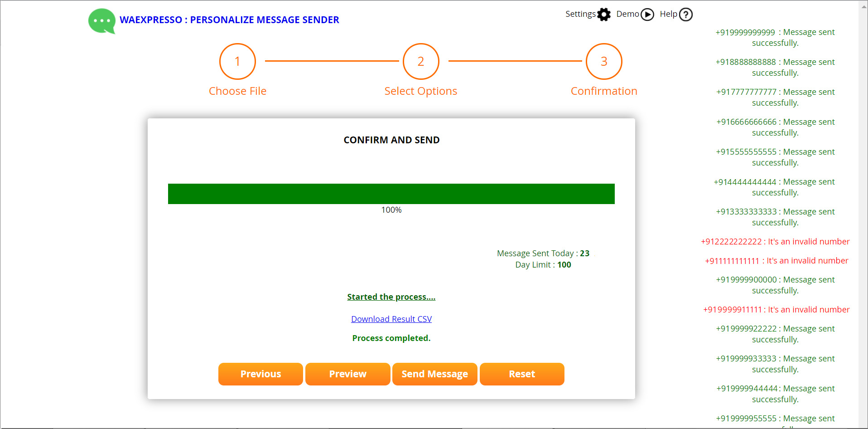Open Settings via the gear icon
The height and width of the screenshot is (429, 868).
(x=603, y=15)
